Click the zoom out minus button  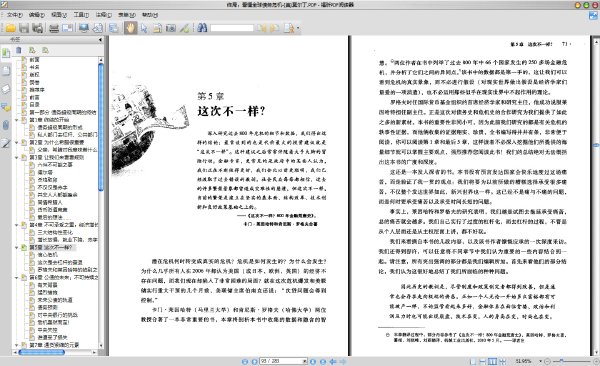click(547, 361)
